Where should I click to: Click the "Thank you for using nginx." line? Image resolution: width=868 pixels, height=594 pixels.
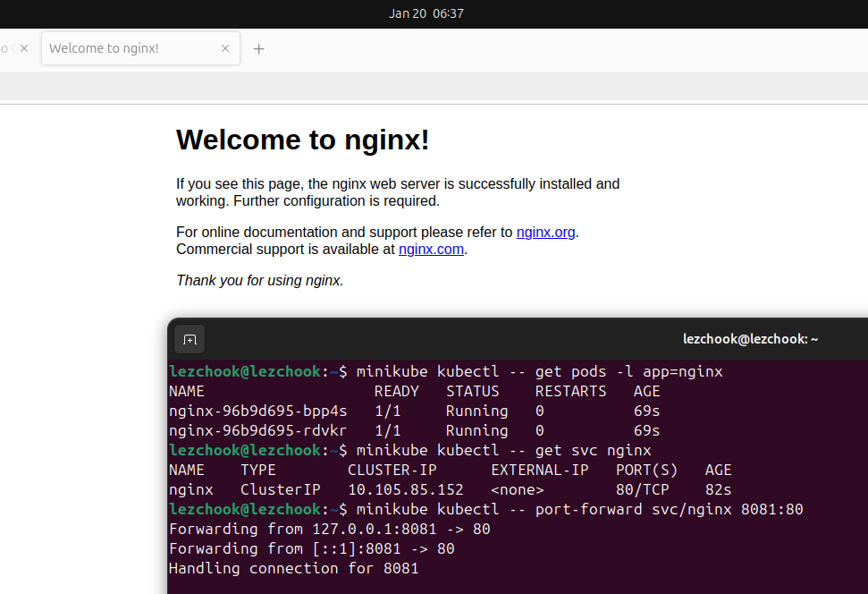pyautogui.click(x=259, y=280)
